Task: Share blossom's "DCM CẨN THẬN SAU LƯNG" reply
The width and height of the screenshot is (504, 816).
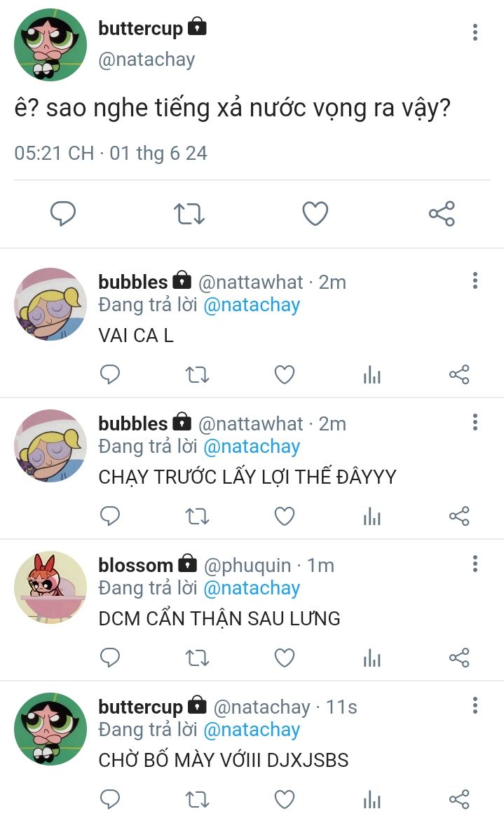Action: click(459, 658)
